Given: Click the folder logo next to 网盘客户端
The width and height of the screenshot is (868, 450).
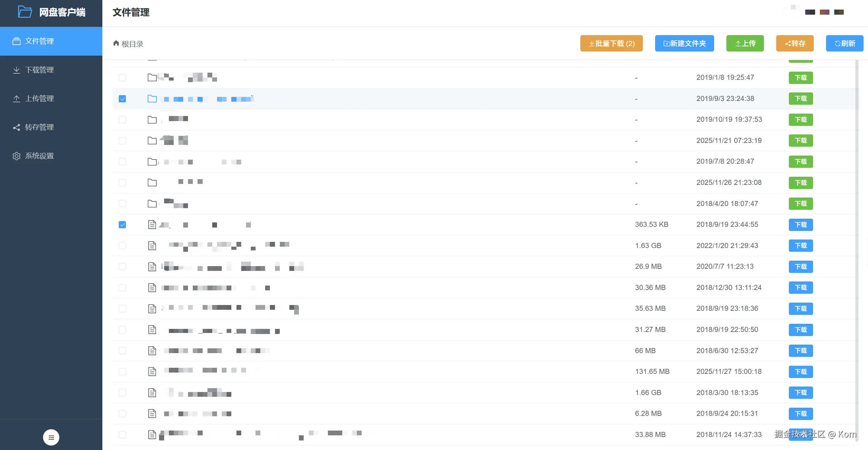Looking at the screenshot, I should pos(25,12).
